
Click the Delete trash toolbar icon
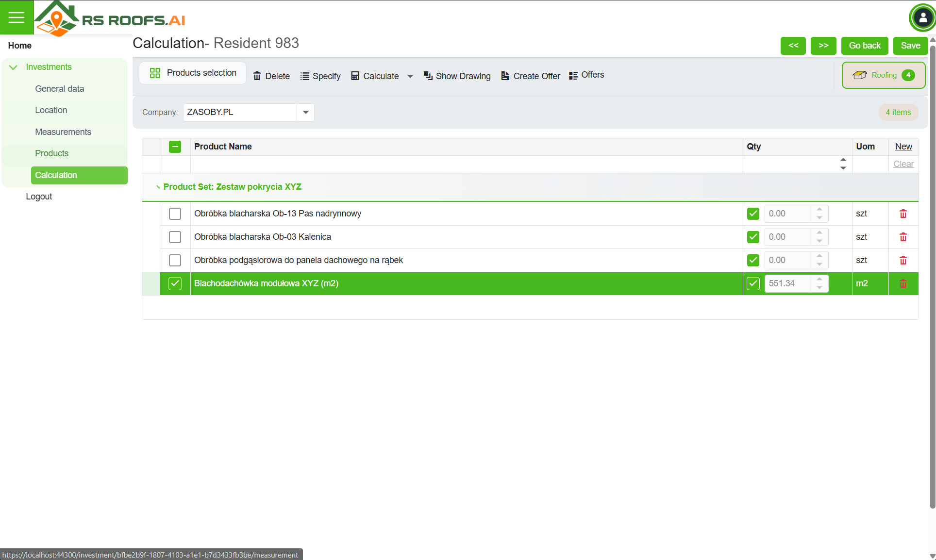coord(257,76)
